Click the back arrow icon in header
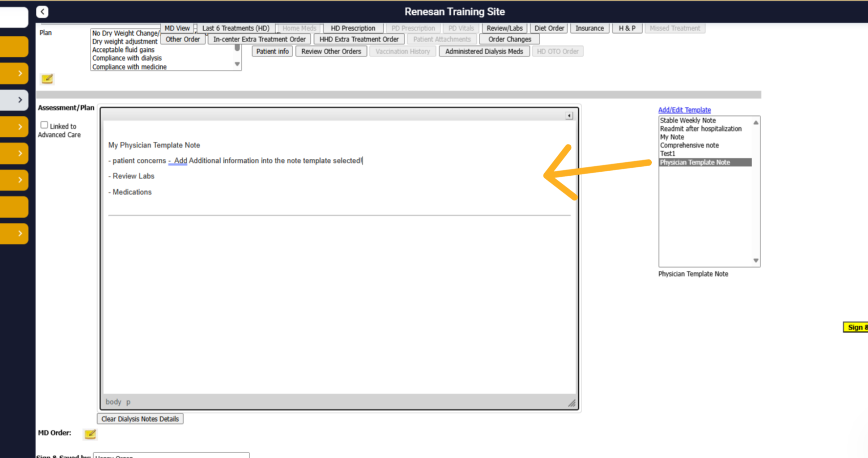 pyautogui.click(x=42, y=12)
